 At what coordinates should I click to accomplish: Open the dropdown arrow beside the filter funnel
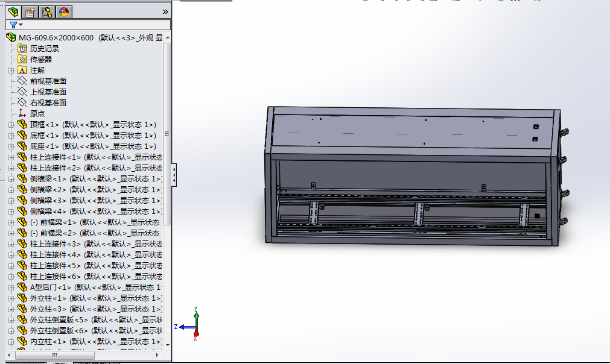pos(21,25)
